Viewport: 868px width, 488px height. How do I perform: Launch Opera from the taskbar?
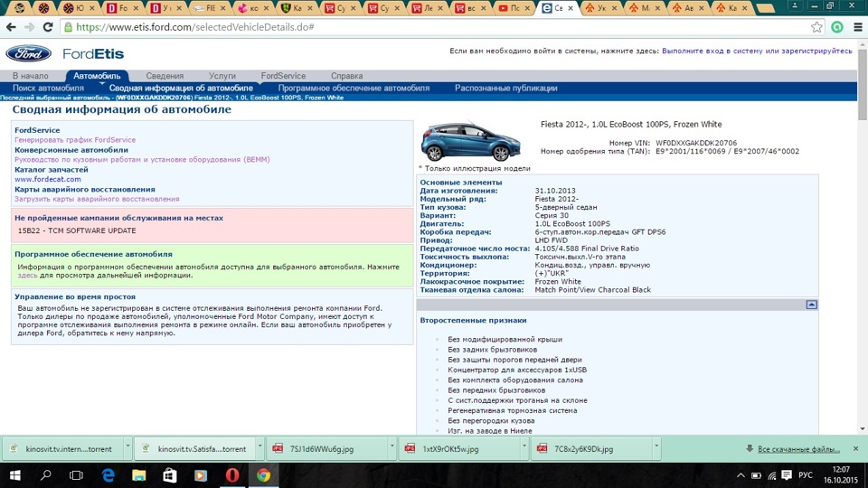click(232, 475)
